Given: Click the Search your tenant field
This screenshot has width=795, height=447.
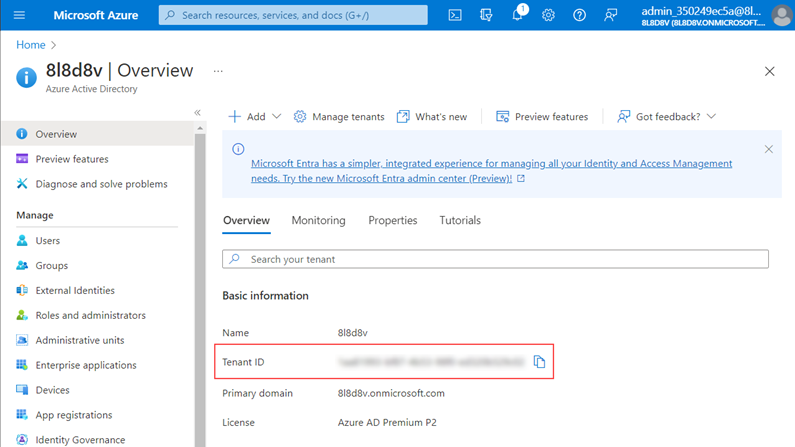Looking at the screenshot, I should coord(495,259).
